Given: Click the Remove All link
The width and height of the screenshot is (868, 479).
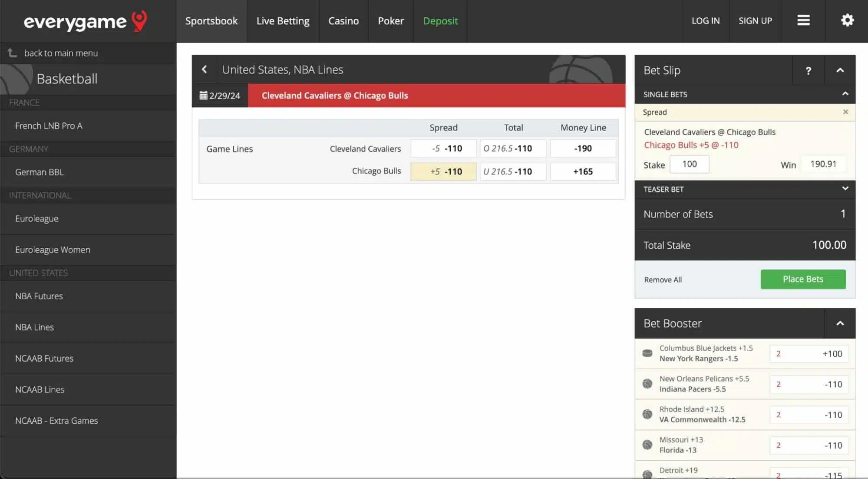Looking at the screenshot, I should click(662, 279).
